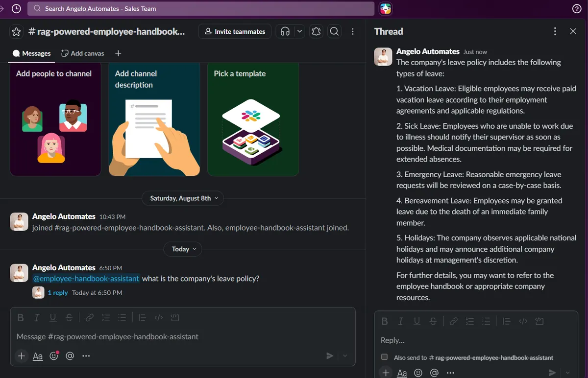Add blockquote in channel message composer
The width and height of the screenshot is (588, 378).
pyautogui.click(x=142, y=318)
